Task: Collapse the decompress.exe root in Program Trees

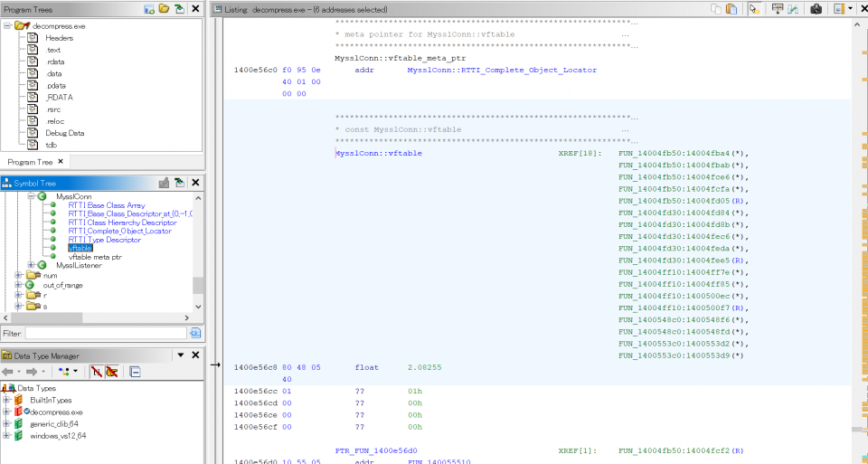Action: point(8,26)
